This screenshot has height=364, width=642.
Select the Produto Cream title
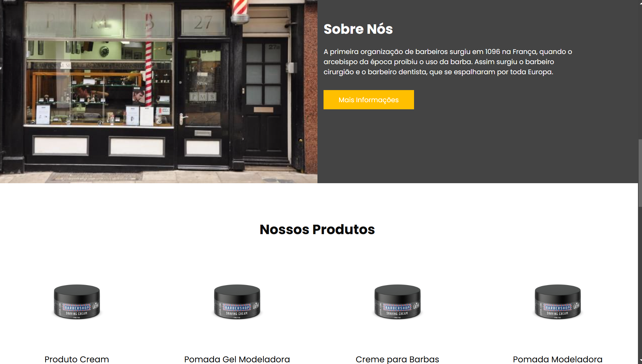[77, 359]
